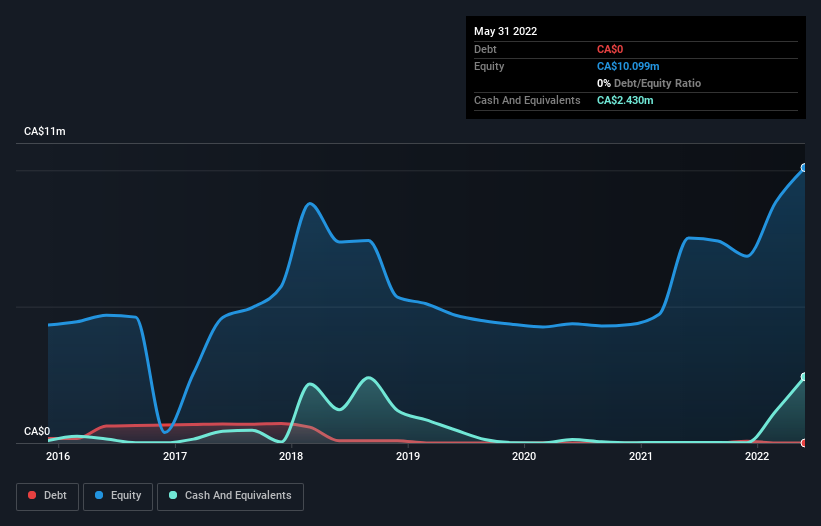The height and width of the screenshot is (526, 821).
Task: Click the blue Equity legend dot
Action: [99, 495]
